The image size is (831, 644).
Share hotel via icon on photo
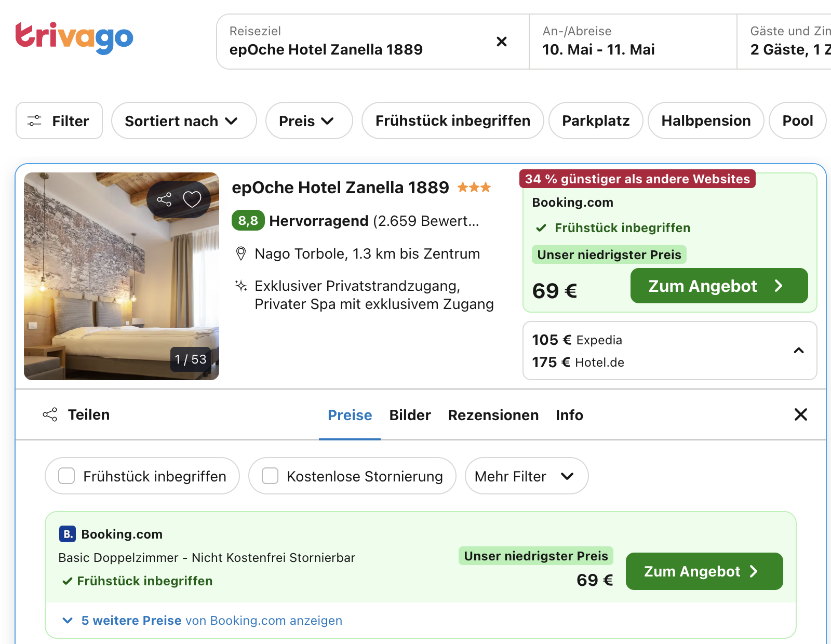pos(164,199)
